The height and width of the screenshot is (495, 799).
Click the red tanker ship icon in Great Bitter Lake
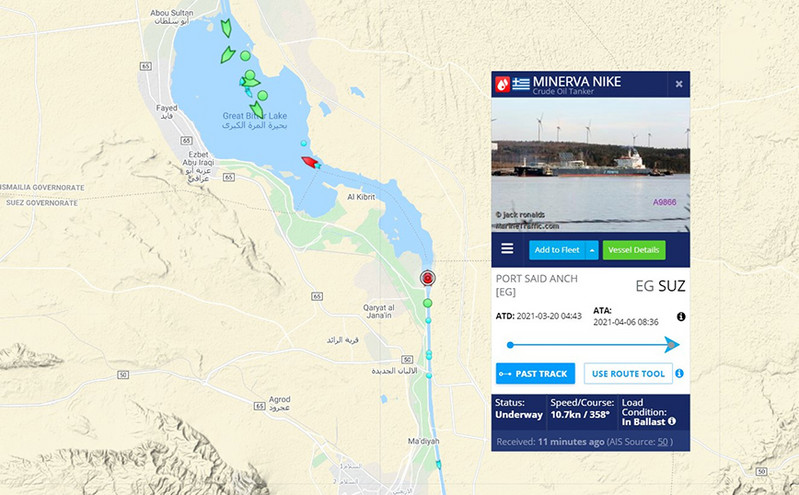309,162
